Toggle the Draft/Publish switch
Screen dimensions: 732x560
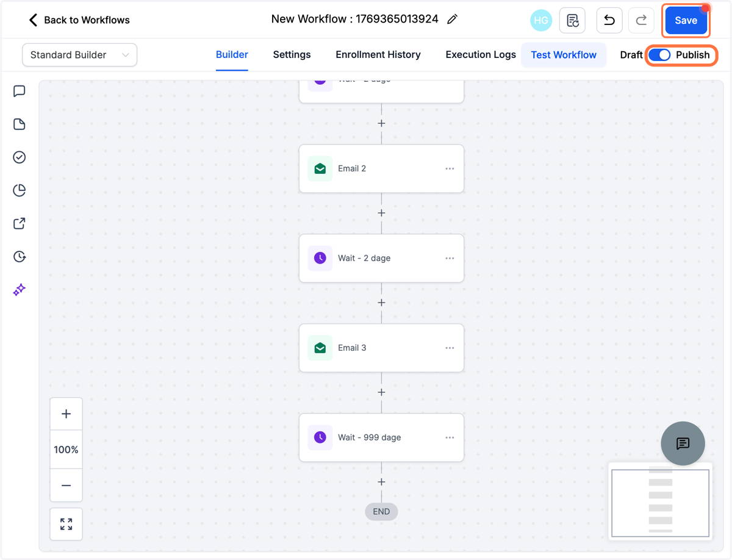(x=659, y=55)
